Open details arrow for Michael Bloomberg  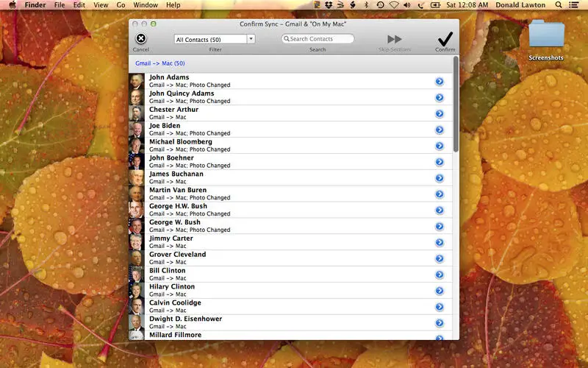click(440, 146)
